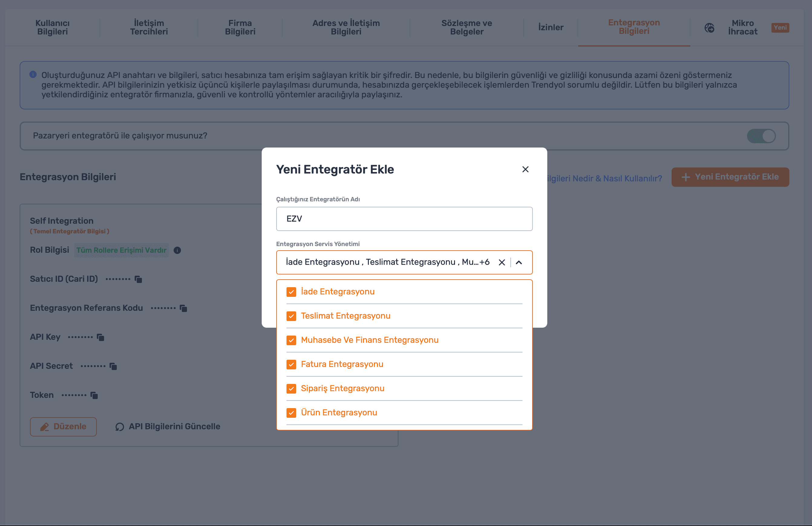Uncheck Sipariş Entegrasyonu
Screen dimensions: 812x526
291,389
